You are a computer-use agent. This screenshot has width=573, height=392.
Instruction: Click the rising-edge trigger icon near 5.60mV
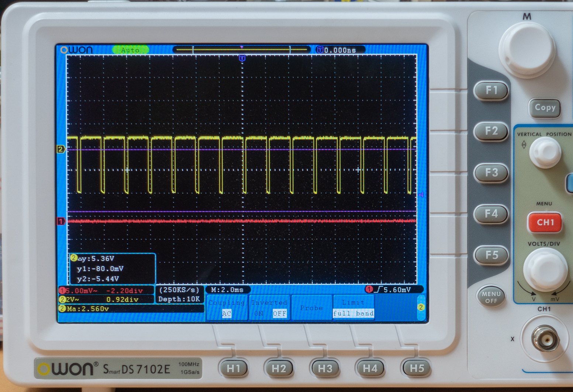(378, 290)
